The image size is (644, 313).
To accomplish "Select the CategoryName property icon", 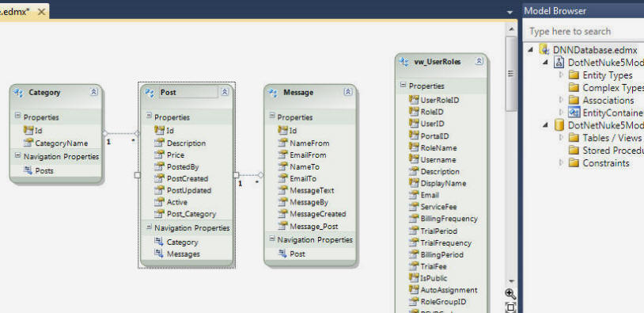I will [28, 143].
